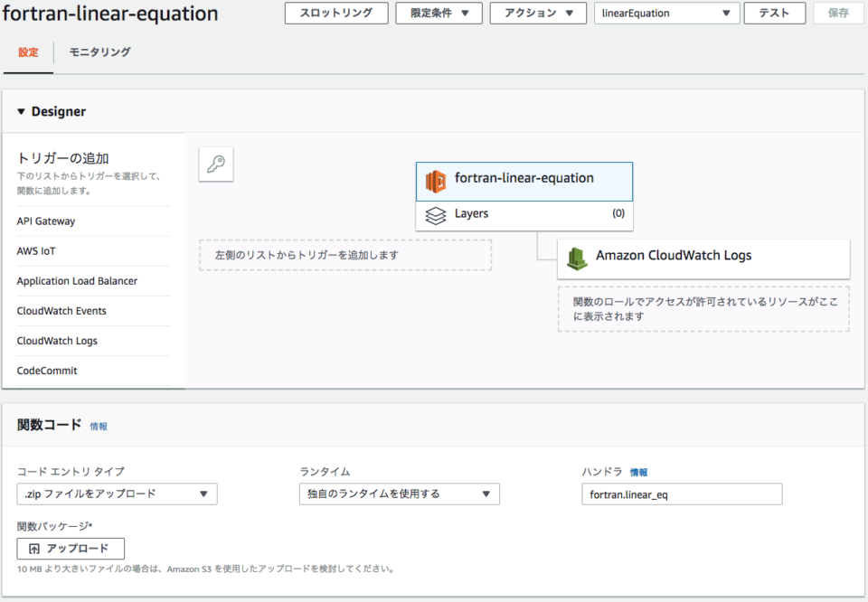This screenshot has height=602, width=868.
Task: Open the ランタイム selection dropdown
Action: [x=399, y=494]
